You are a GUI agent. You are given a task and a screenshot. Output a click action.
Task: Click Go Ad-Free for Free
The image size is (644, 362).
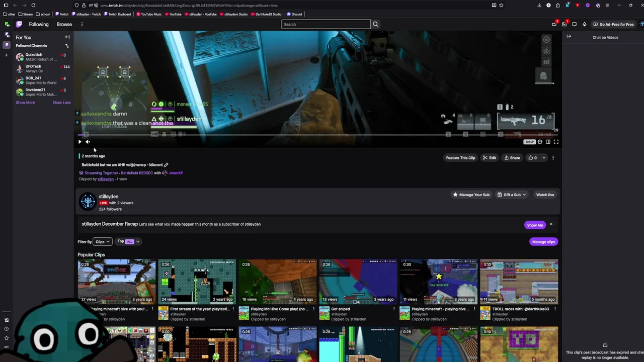pos(613,24)
